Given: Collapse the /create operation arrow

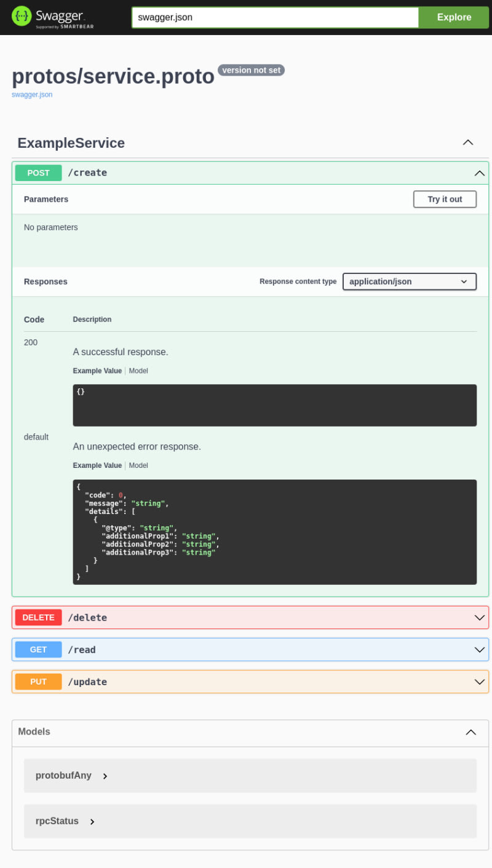Looking at the screenshot, I should click(480, 173).
